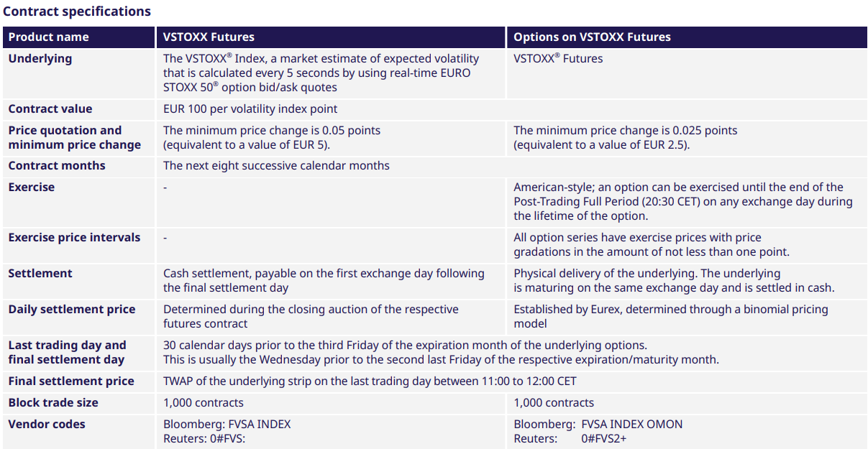The width and height of the screenshot is (868, 449).
Task: Click the American-style exercise description
Action: pyautogui.click(x=682, y=201)
